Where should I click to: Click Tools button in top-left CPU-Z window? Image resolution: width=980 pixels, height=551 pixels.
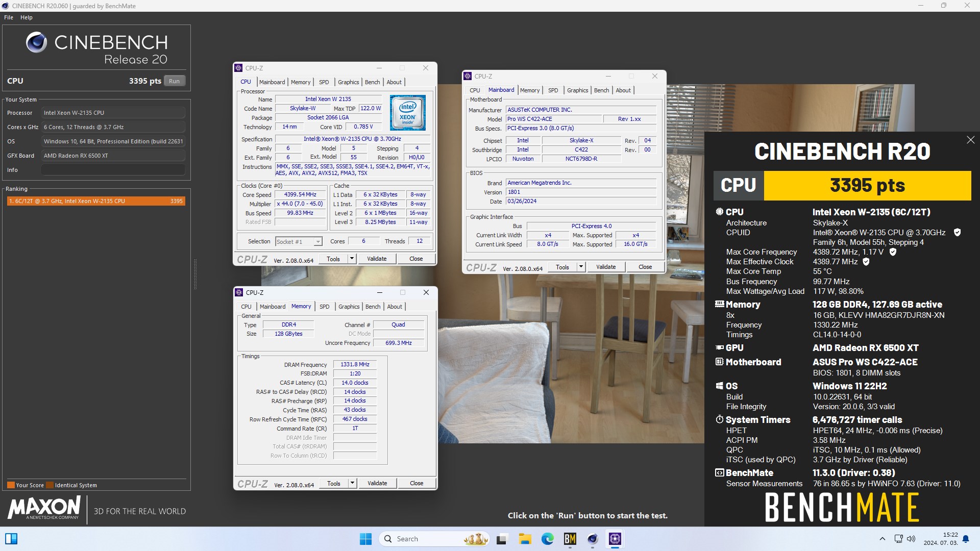tap(333, 259)
